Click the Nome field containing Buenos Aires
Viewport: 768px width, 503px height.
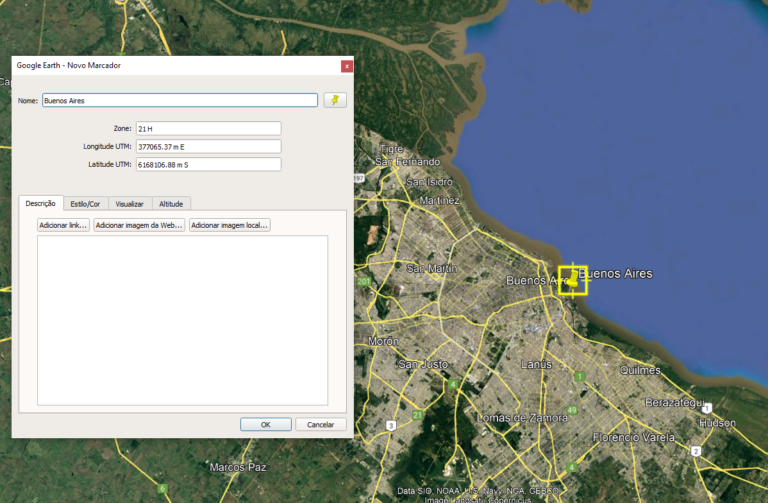(x=180, y=100)
